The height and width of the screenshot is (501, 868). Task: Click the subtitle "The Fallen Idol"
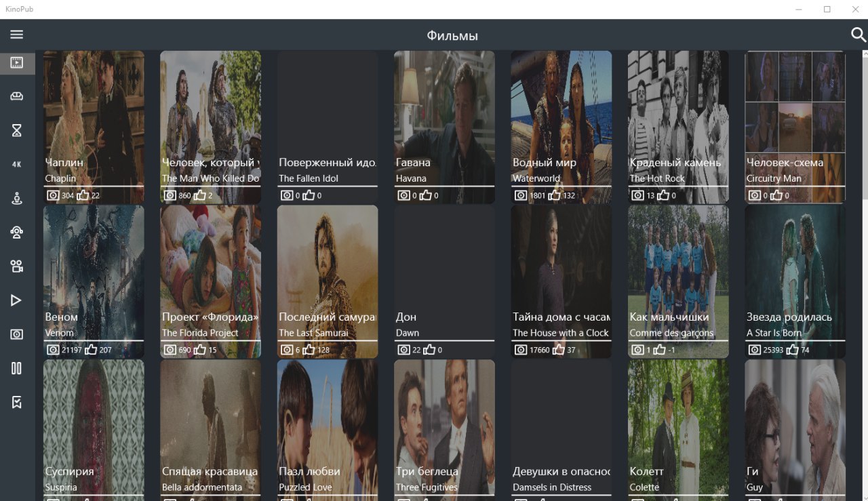coord(309,178)
